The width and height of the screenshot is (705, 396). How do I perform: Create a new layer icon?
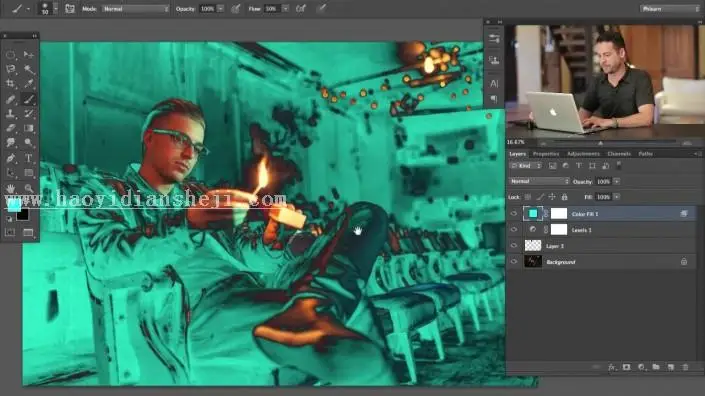coord(671,367)
